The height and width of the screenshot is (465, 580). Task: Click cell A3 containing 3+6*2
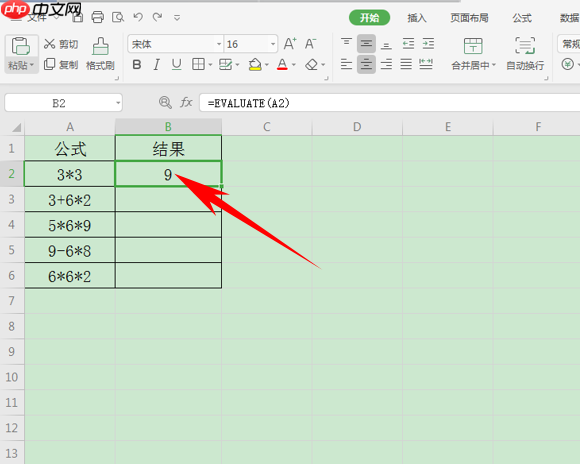point(70,200)
